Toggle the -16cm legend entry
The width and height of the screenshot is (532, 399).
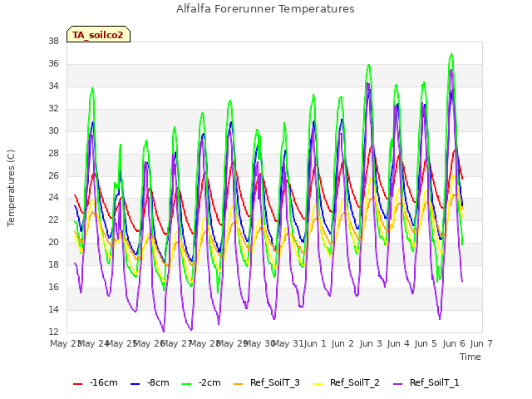(x=96, y=382)
